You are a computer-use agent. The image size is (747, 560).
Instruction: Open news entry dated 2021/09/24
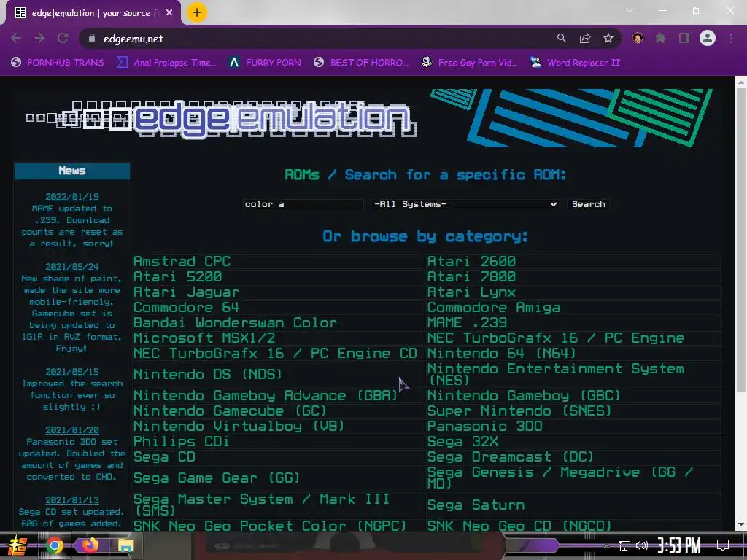coord(72,267)
